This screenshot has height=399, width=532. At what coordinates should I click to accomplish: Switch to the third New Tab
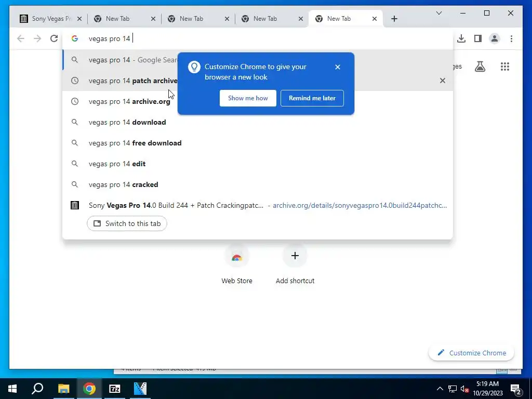click(198, 19)
